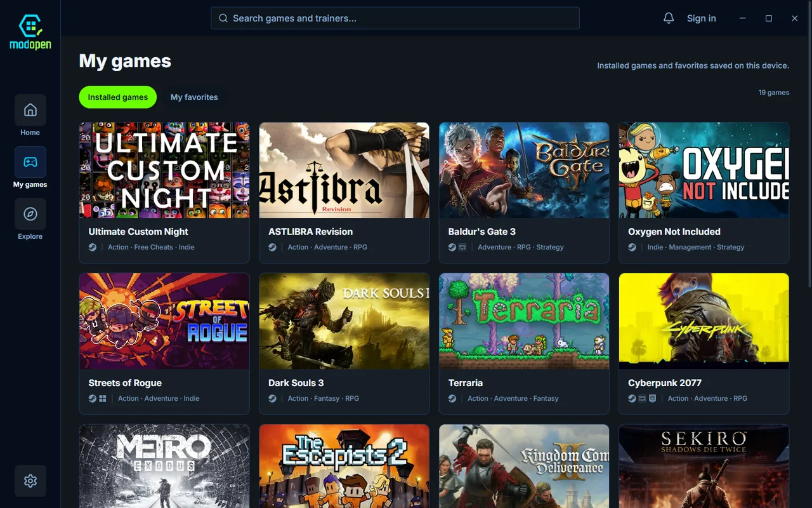Click the Steam icon under Baldur's Gate 3

click(x=452, y=247)
